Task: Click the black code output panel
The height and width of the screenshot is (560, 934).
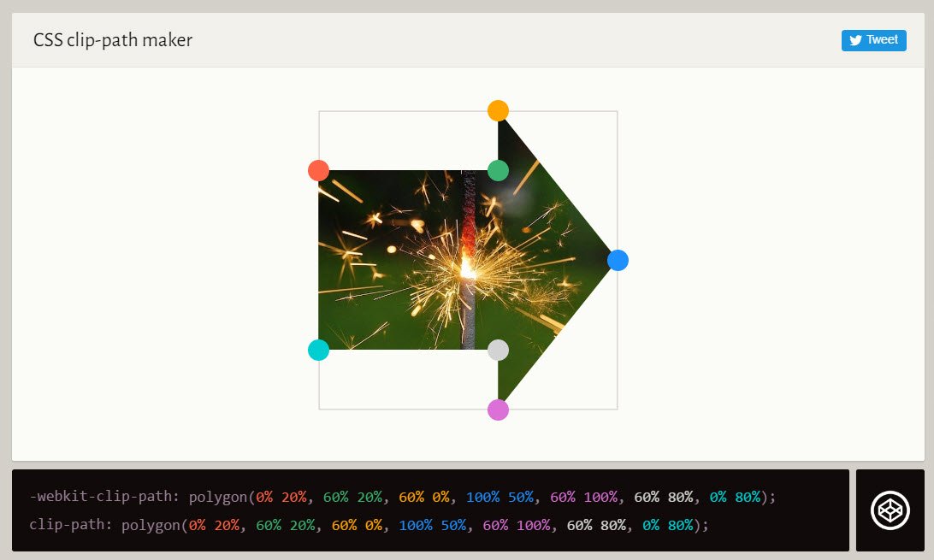Action: click(x=428, y=510)
